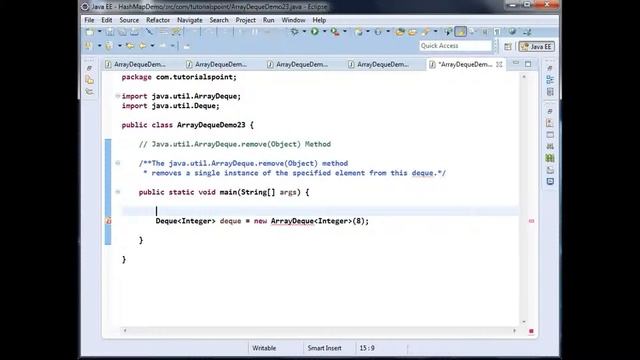
Task: Close the active *ArrayDequeDem... editor tab
Action: click(x=499, y=64)
